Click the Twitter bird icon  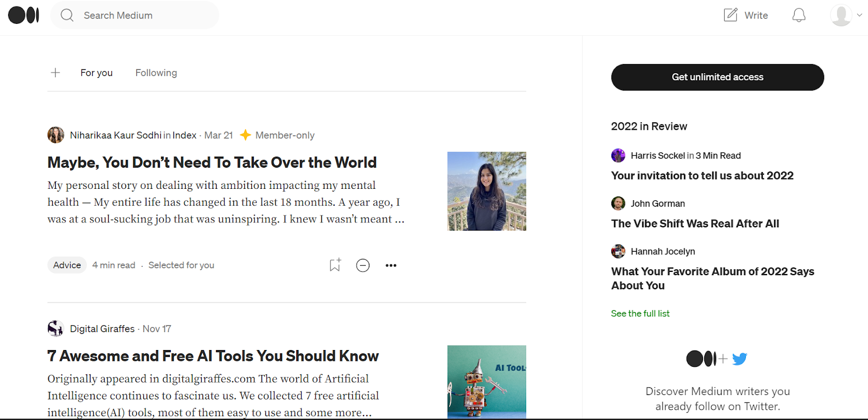[739, 359]
